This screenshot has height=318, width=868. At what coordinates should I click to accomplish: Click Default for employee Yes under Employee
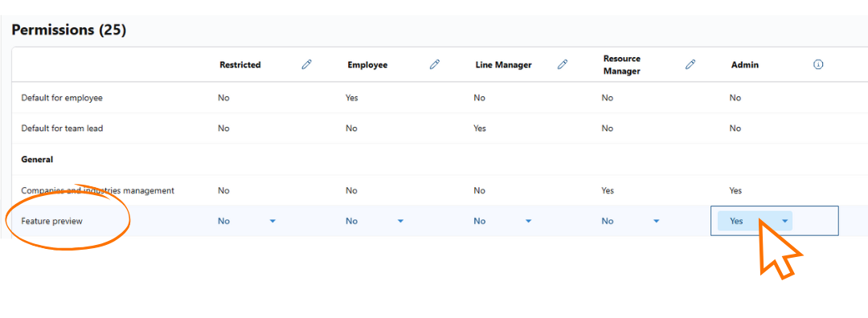pyautogui.click(x=352, y=98)
